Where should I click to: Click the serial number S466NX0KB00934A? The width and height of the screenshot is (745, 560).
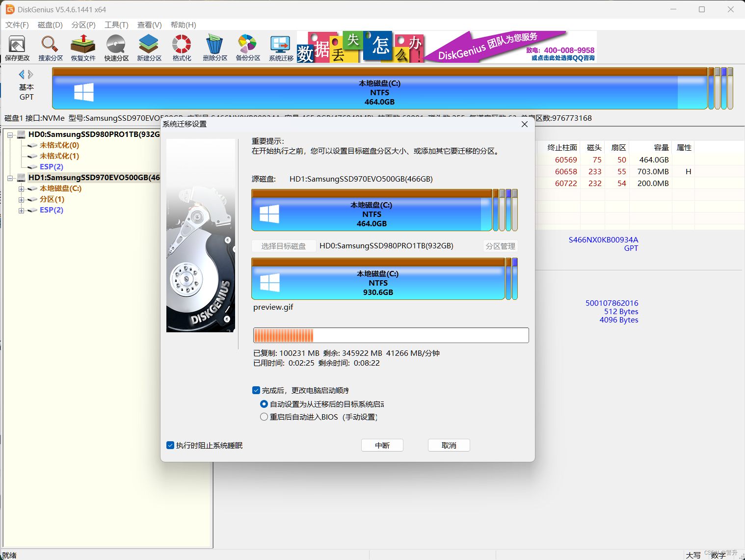click(x=603, y=240)
